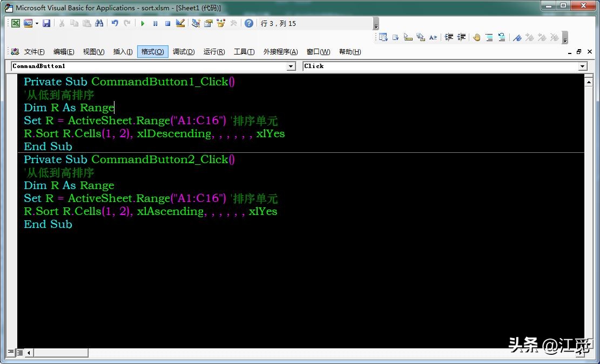
Task: Open the 运行(R) menu
Action: (214, 52)
